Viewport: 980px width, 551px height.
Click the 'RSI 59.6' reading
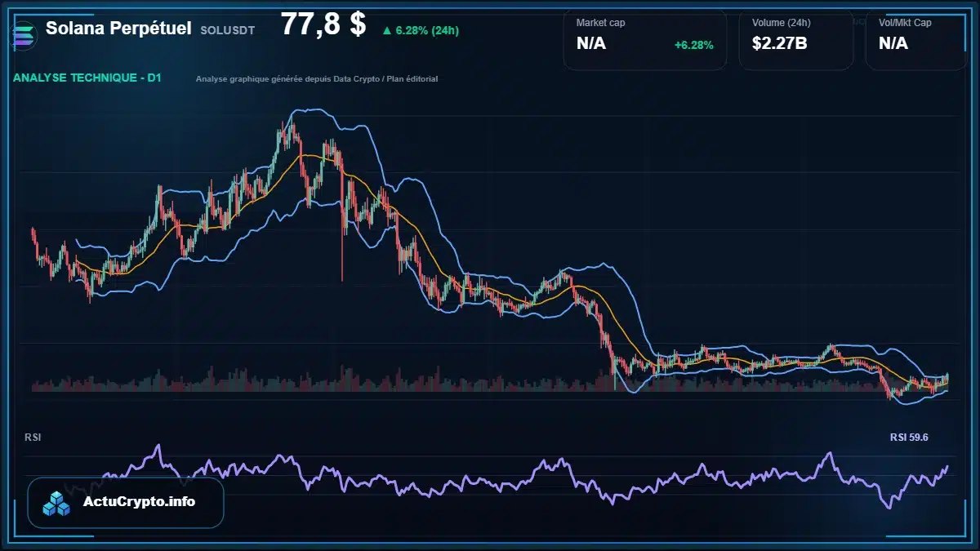click(909, 438)
